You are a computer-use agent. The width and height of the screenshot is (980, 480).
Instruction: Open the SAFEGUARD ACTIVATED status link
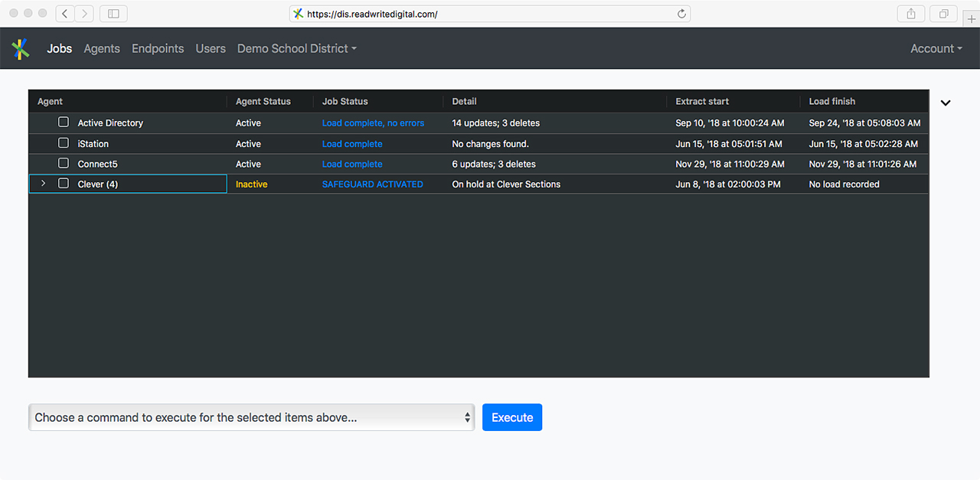coord(372,184)
